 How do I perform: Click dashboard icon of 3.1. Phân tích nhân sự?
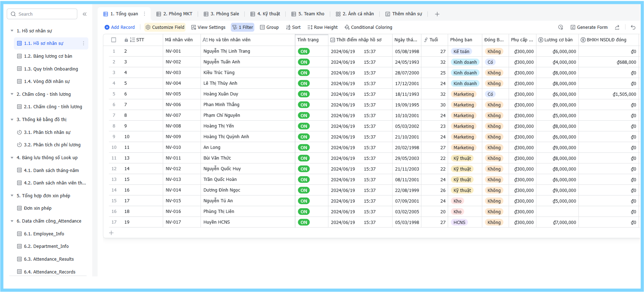tap(20, 132)
